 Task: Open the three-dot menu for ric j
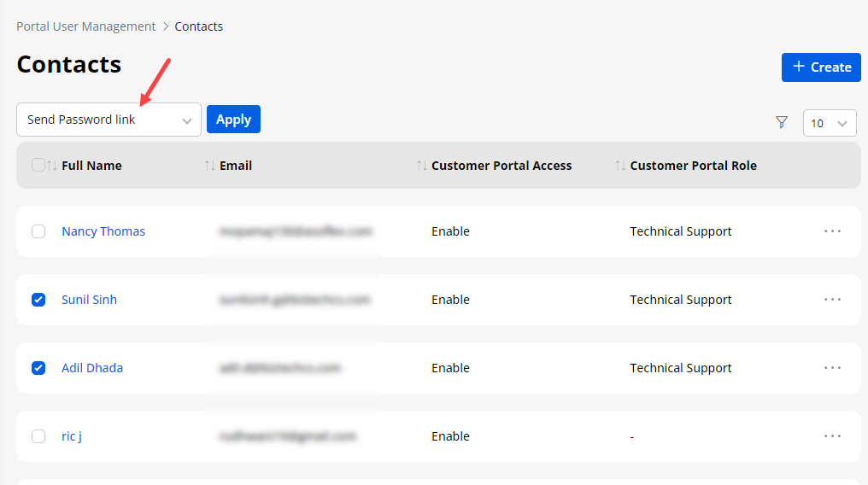click(x=832, y=436)
